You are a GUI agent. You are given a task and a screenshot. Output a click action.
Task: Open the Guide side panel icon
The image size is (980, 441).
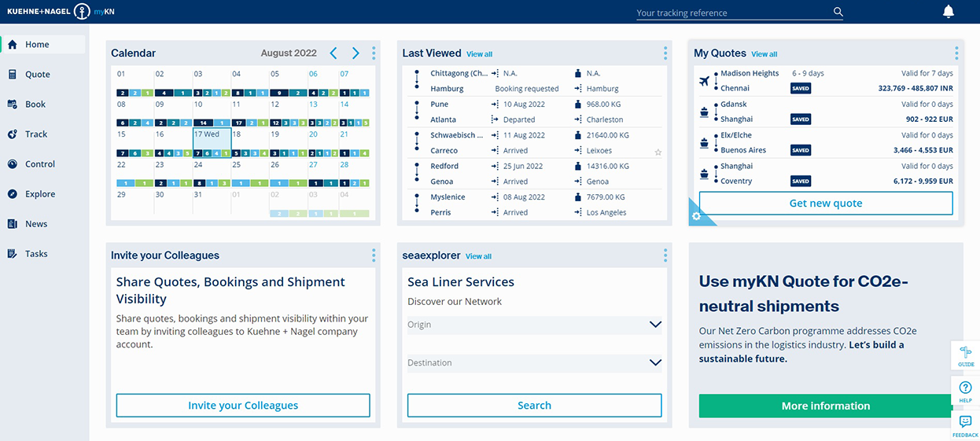pyautogui.click(x=965, y=355)
